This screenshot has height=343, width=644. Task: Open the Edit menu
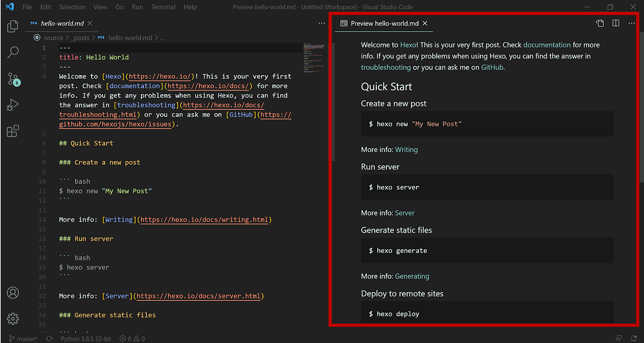(46, 7)
